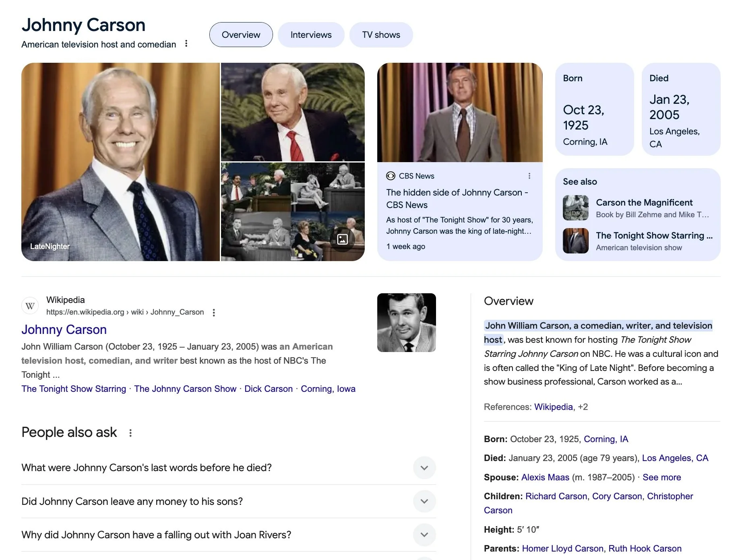Click the +2 references text
Viewport: 740px width, 560px height.
(583, 407)
